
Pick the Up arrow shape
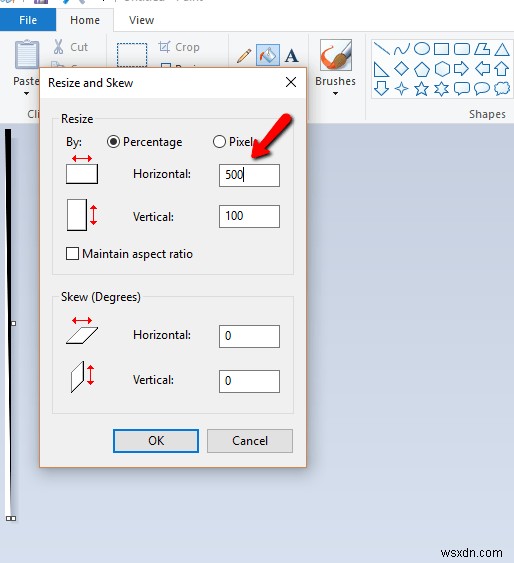(501, 69)
